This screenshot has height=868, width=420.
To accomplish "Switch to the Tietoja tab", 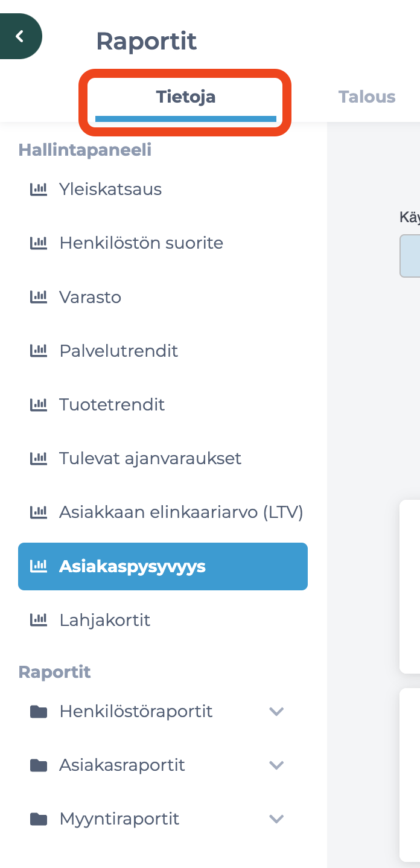I will coord(185,97).
